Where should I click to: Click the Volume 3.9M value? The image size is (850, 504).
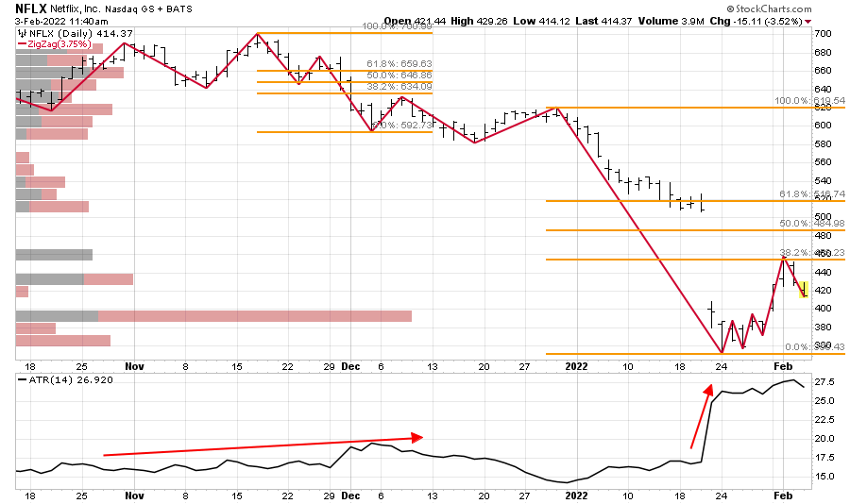(671, 21)
